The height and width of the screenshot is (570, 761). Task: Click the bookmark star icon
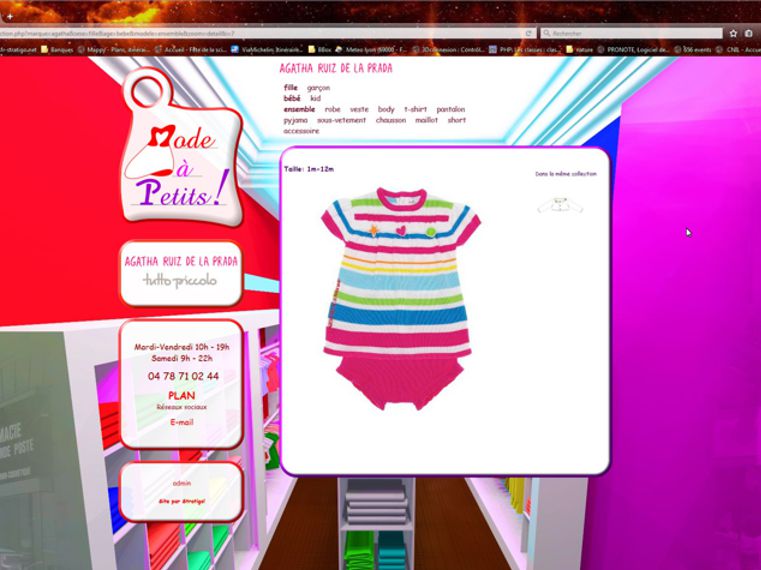tap(733, 33)
